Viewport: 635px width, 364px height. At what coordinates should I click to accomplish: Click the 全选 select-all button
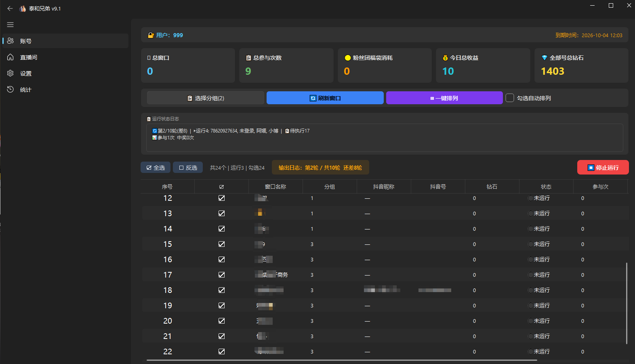tap(156, 167)
